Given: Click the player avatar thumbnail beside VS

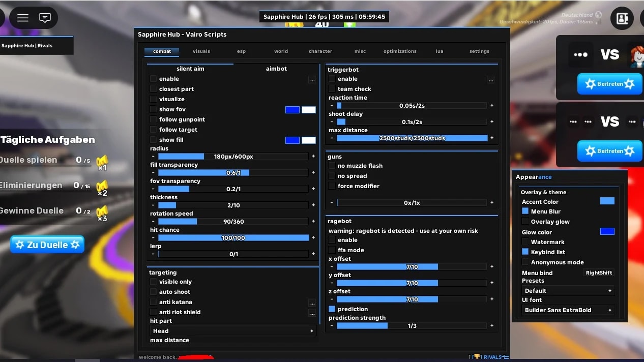Looking at the screenshot, I should [637, 56].
